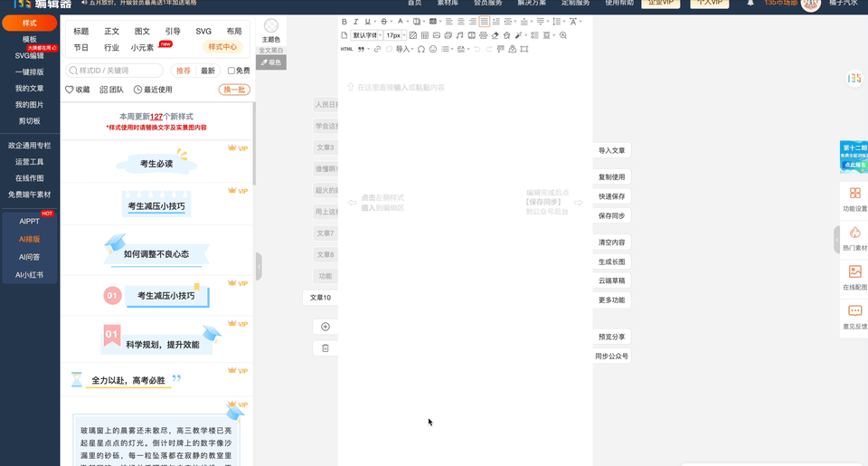Insert the 考生必读 title style
Screen dimensions: 868x466
[x=156, y=164]
